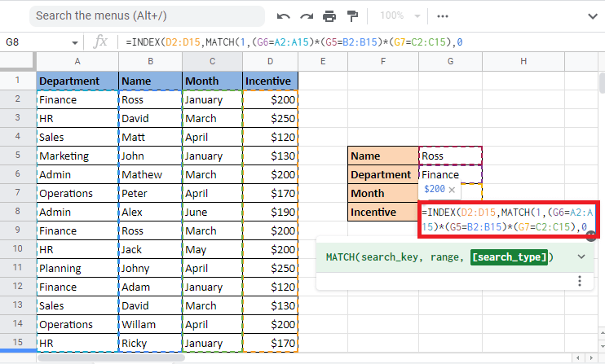605x364 pixels.
Task: Open the name box dropdown arrow
Action: point(75,42)
